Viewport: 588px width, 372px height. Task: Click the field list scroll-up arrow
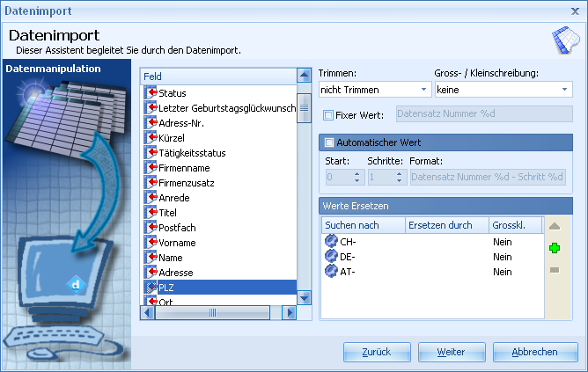304,76
